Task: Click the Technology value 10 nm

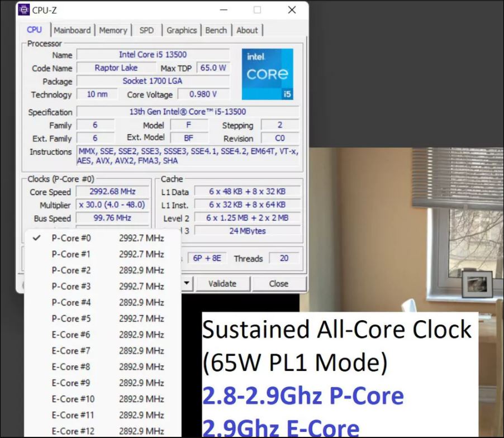Action: coord(97,94)
